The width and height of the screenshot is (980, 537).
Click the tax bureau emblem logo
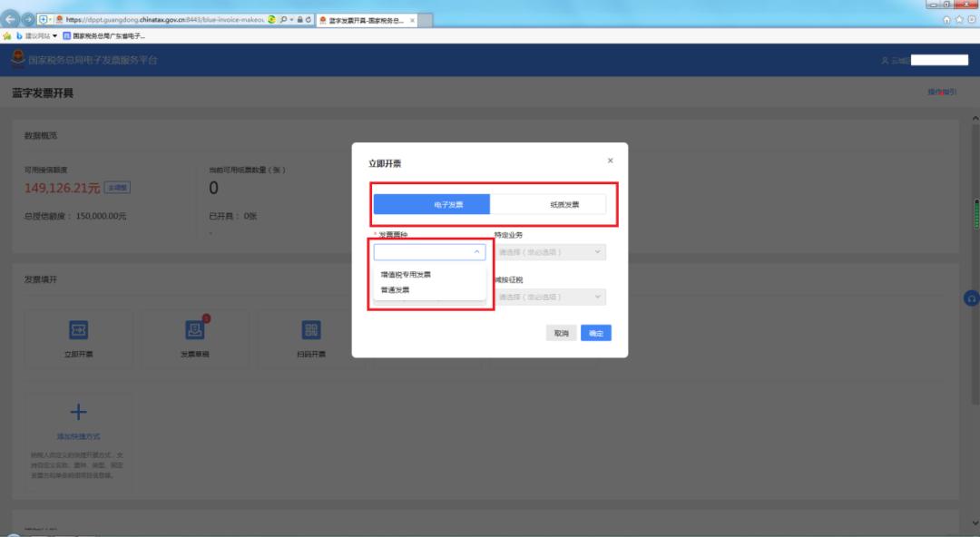pos(18,59)
